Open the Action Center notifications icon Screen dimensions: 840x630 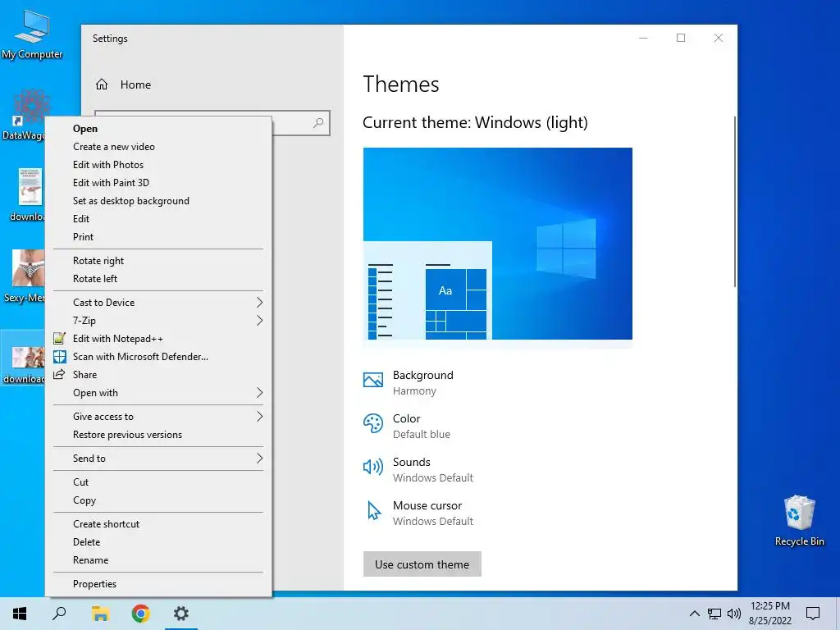coord(813,614)
